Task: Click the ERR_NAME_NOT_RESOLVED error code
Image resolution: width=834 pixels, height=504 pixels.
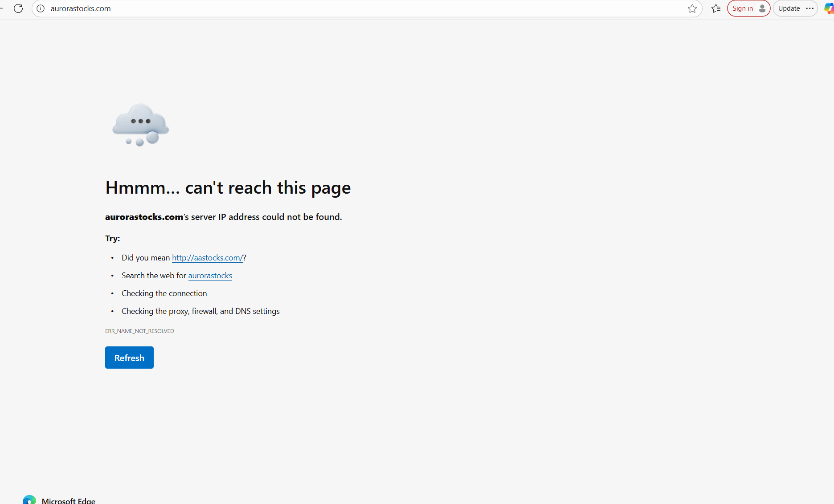Action: pos(139,331)
